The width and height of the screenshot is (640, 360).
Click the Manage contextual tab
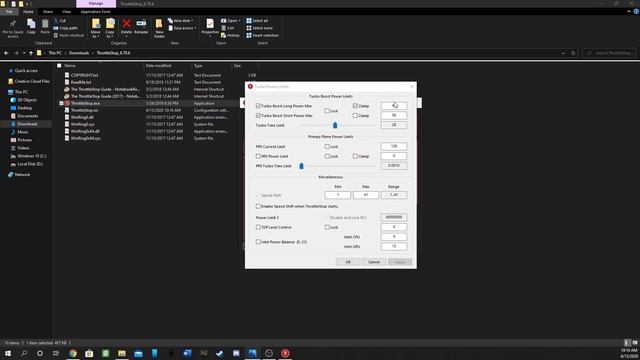coord(96,4)
